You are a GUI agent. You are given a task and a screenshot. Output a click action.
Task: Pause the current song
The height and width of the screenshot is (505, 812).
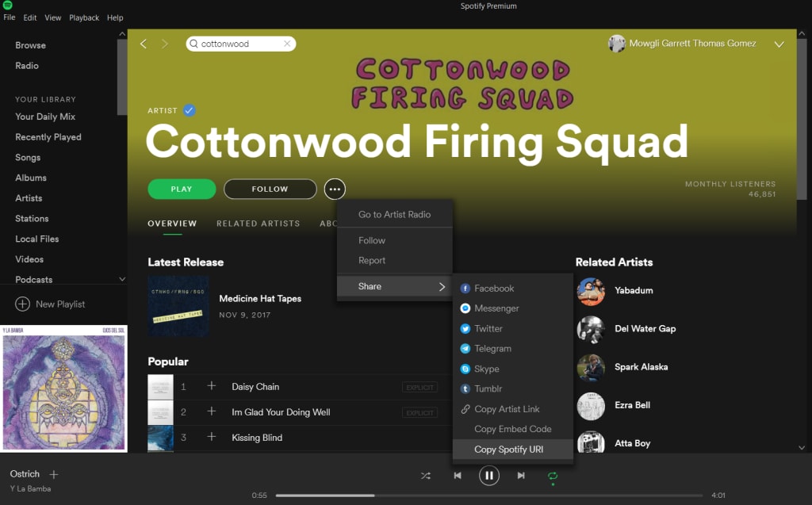click(x=488, y=476)
